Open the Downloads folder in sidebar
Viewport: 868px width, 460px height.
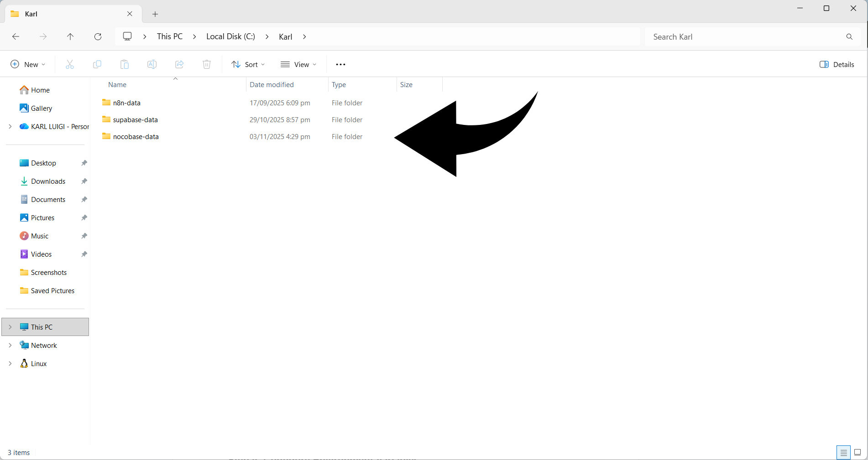pos(48,181)
